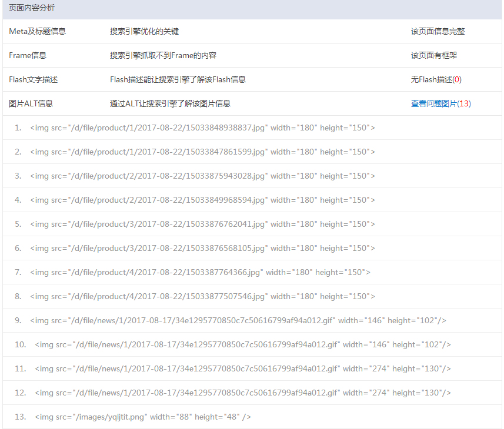Select list item 8 with image 15033877507546.jpg
The height and width of the screenshot is (429, 504).
(x=202, y=296)
